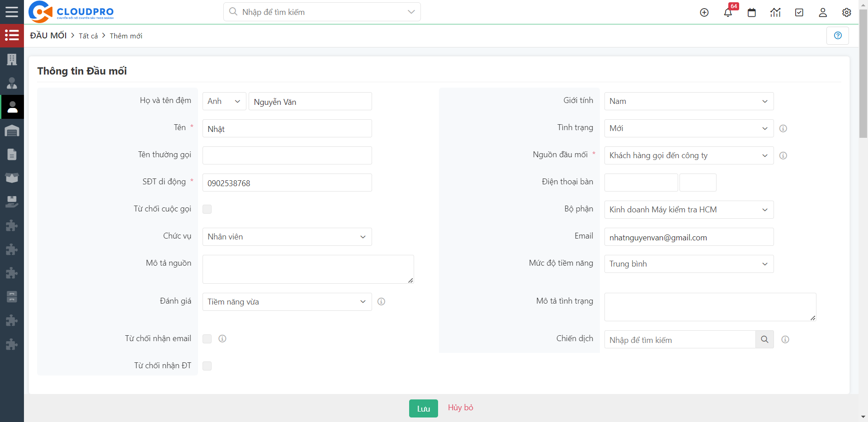Open the hamburger main menu
This screenshot has height=422, width=868.
(x=12, y=12)
